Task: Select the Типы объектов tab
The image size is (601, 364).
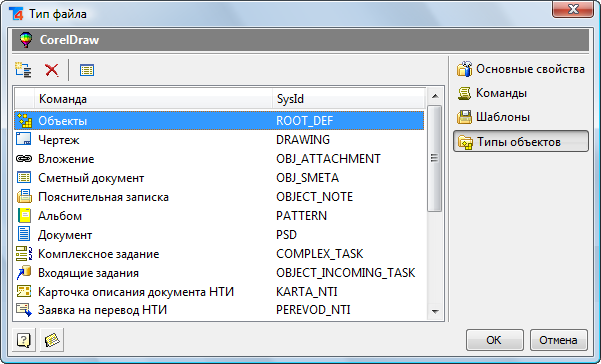Action: (x=521, y=142)
